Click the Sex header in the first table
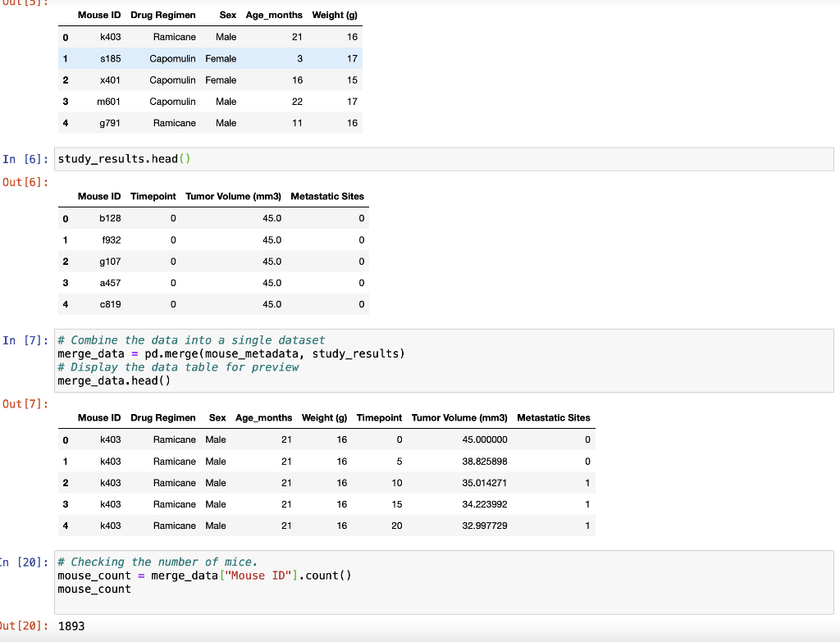840x642 pixels. 228,15
